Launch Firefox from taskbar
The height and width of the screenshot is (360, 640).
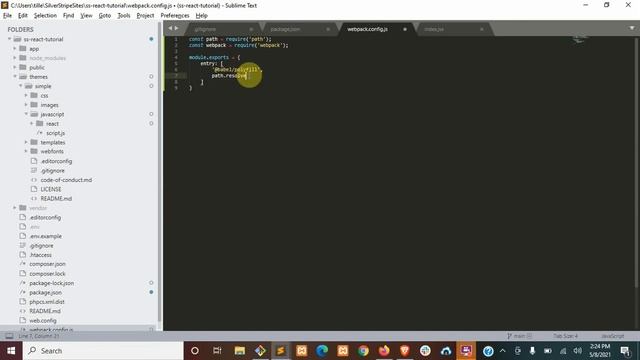coord(384,351)
